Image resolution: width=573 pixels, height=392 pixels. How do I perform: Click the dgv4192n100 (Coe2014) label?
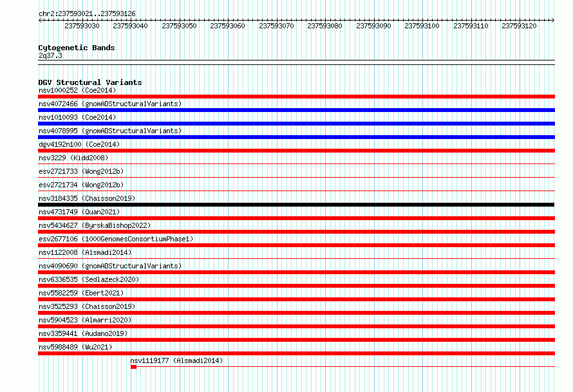click(79, 144)
